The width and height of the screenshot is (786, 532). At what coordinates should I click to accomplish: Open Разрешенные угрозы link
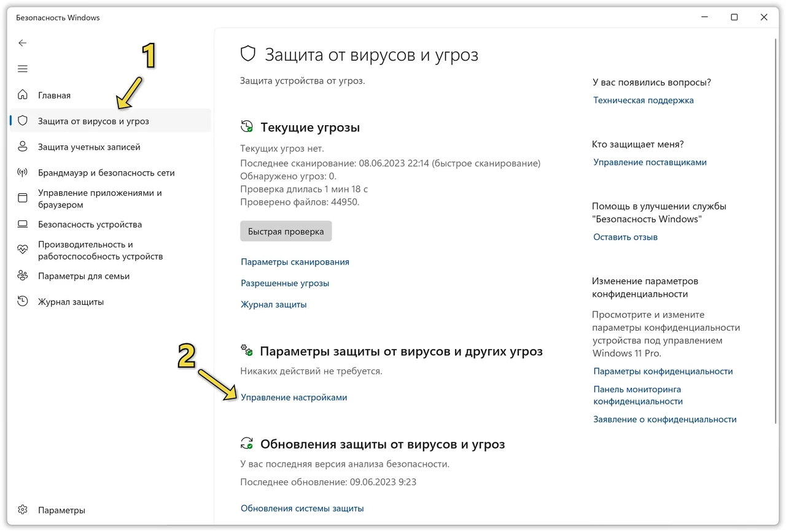click(x=285, y=283)
